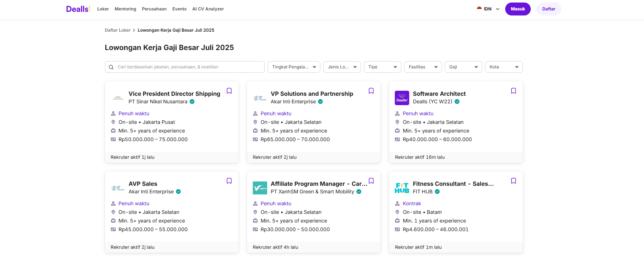Image resolution: width=644 pixels, height=256 pixels.
Task: Open the Perusahaan nav item
Action: 154,9
